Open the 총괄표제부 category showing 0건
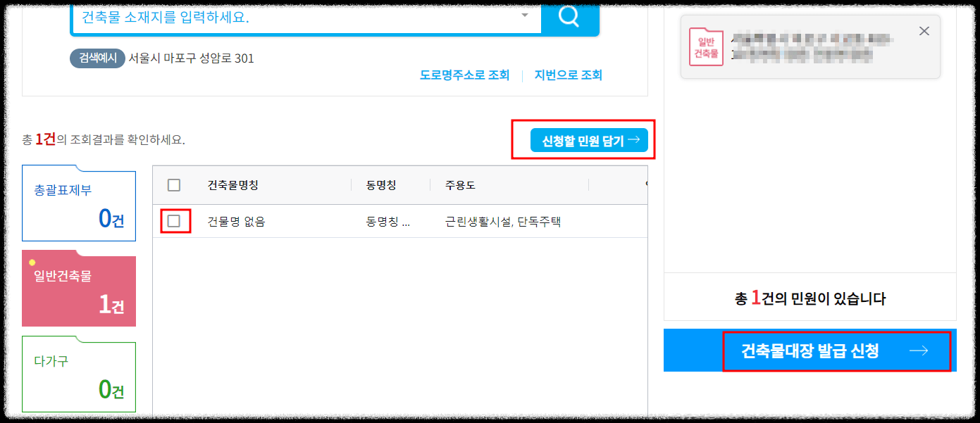The height and width of the screenshot is (423, 980). point(78,203)
